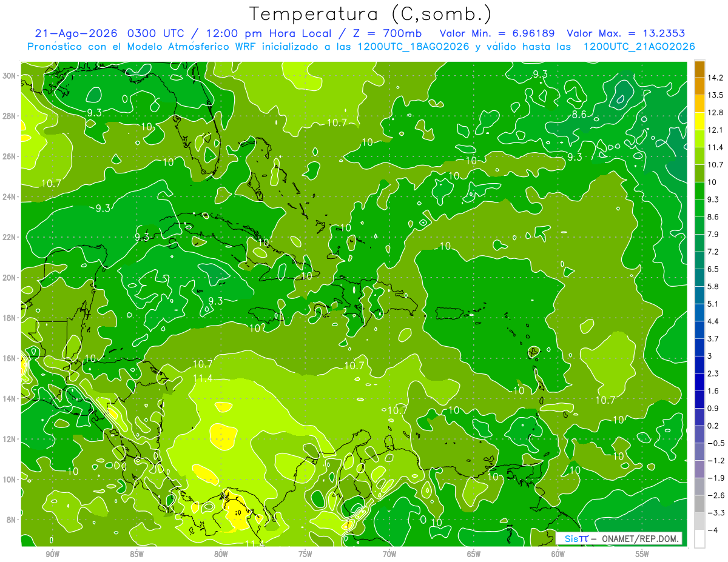Click the '65W' longitude axis label
The height and width of the screenshot is (562, 728).
coord(474,554)
